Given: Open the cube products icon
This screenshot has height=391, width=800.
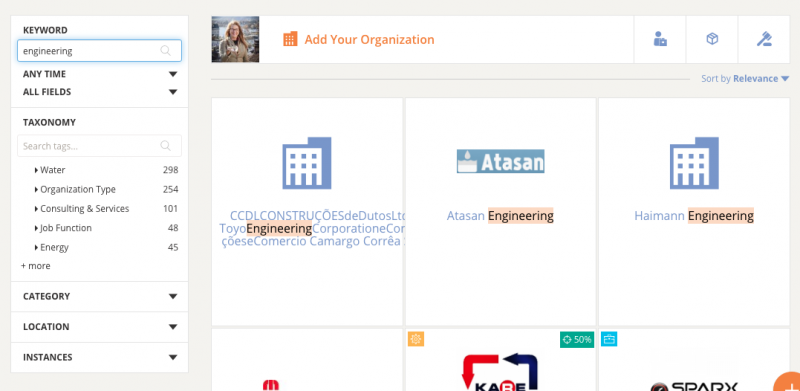Looking at the screenshot, I should 712,39.
